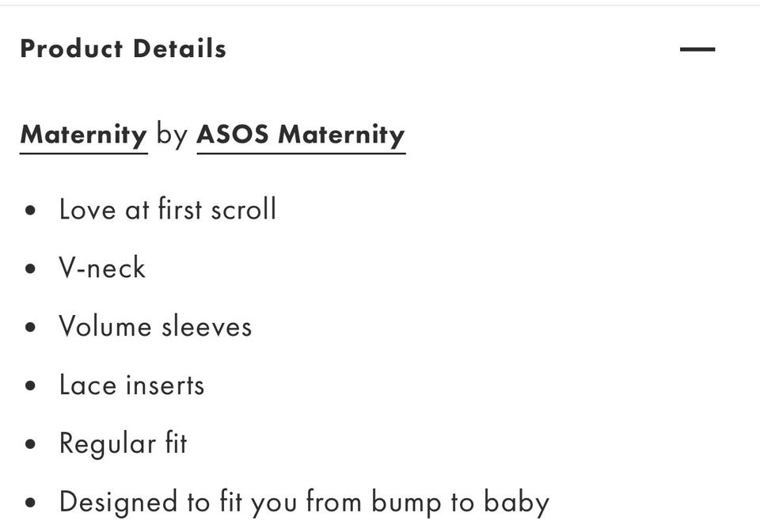Click the bullet dot before 'Love at first scroll'
Image resolution: width=760 pixels, height=532 pixels.
30,211
